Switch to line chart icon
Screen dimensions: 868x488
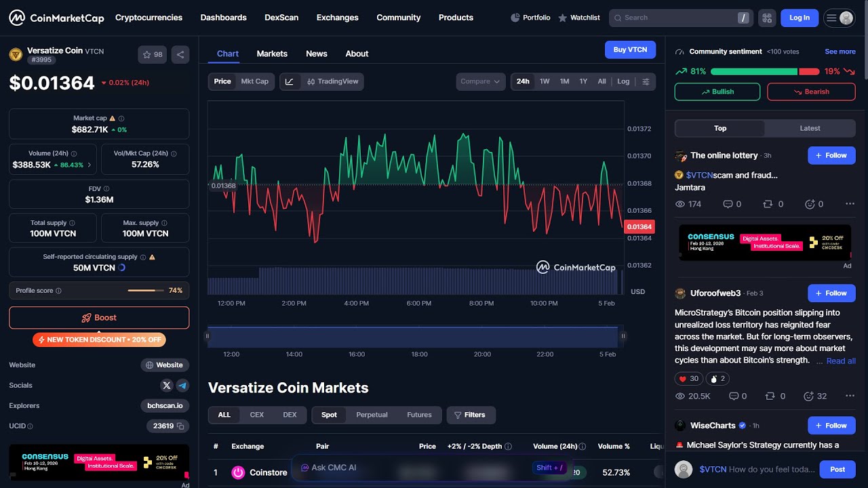click(x=290, y=81)
